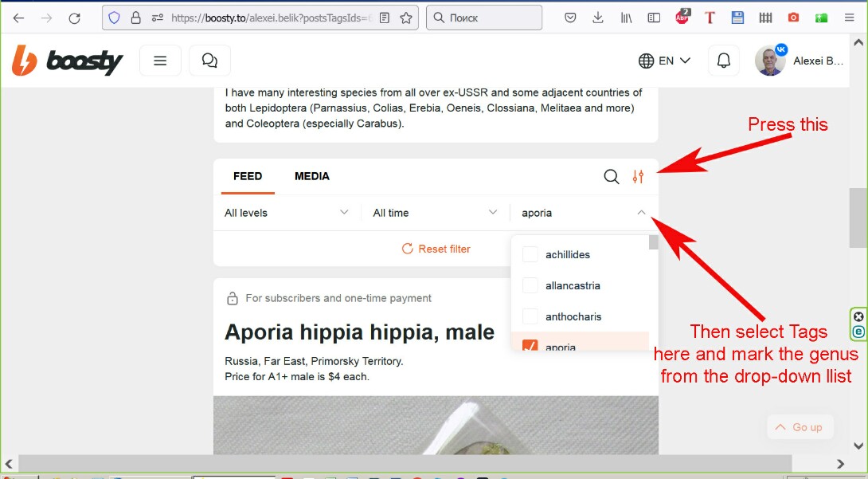The width and height of the screenshot is (868, 479).
Task: Click the horizontal scrollbar left arrow
Action: 9,464
